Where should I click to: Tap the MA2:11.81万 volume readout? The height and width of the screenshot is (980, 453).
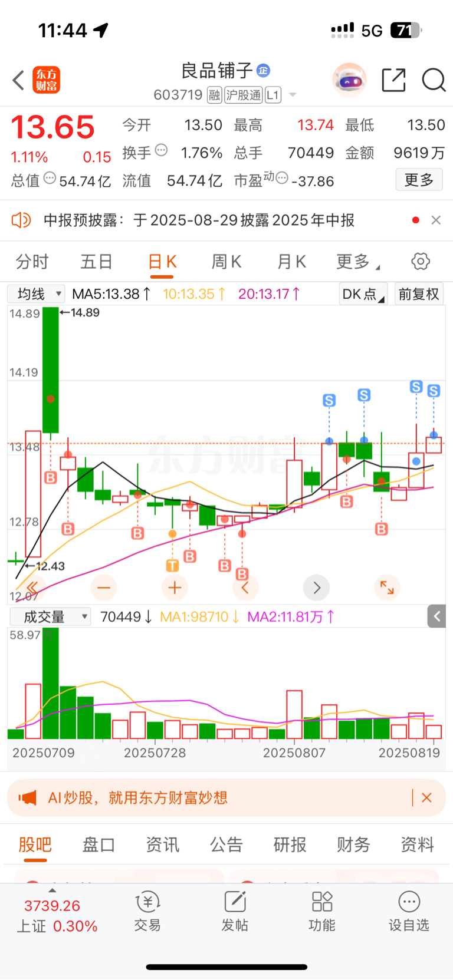pyautogui.click(x=291, y=617)
